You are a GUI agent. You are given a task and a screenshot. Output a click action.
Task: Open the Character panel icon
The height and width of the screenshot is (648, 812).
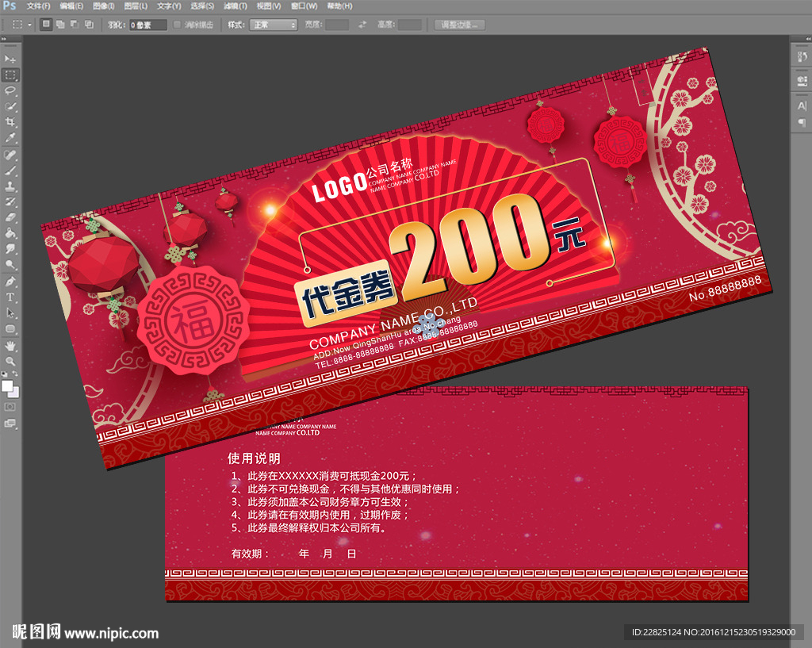pyautogui.click(x=802, y=105)
